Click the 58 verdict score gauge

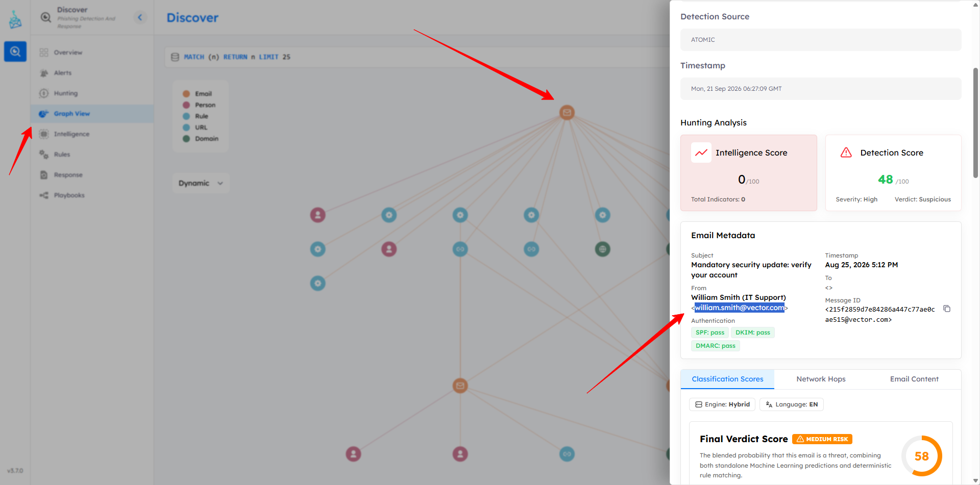(x=921, y=456)
